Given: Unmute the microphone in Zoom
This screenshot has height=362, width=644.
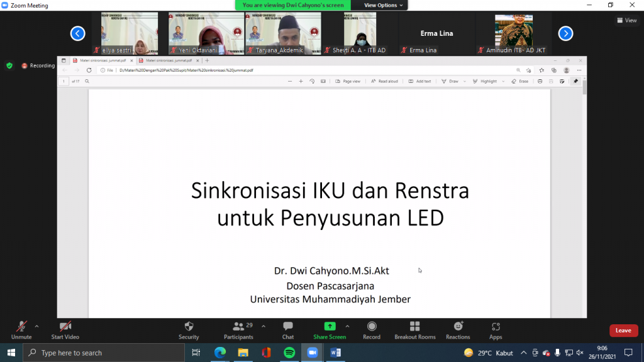Looking at the screenshot, I should 21,331.
